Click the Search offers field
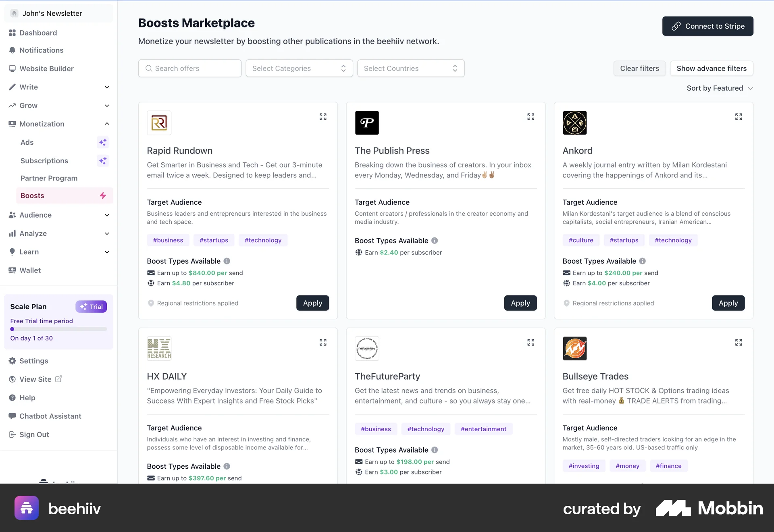Screen dimensions: 774x532 190,69
